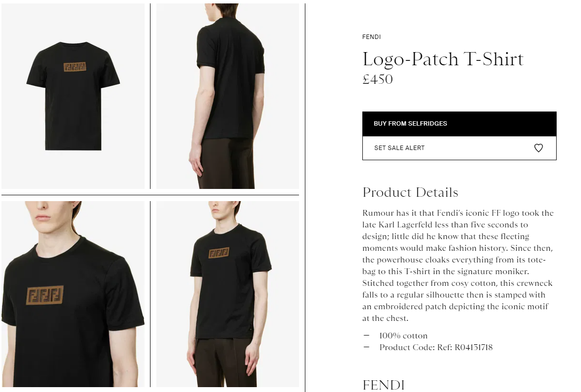Click the Product Details heading
The image size is (581, 392).
410,192
